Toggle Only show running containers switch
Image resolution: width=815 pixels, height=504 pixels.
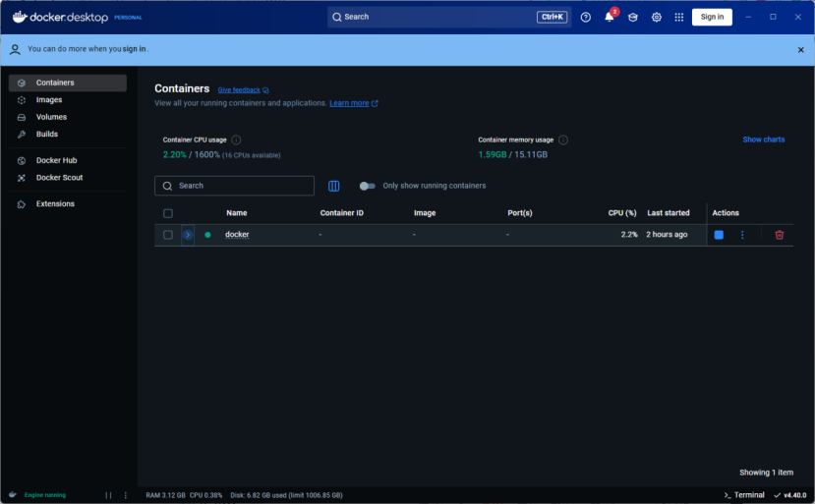click(367, 186)
